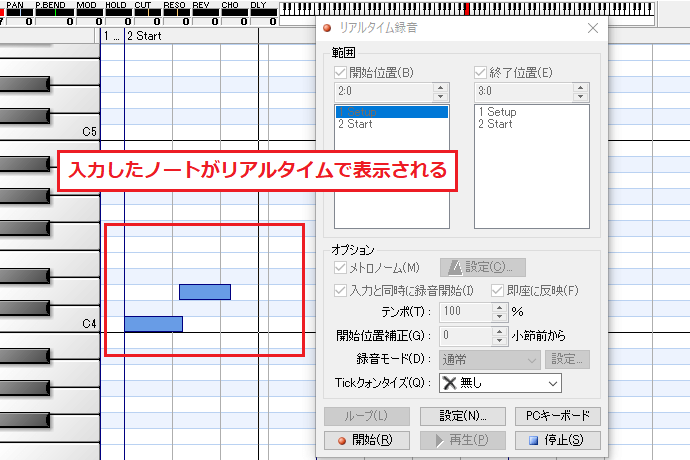Select the lower blue note near C4
The height and width of the screenshot is (460, 690).
tap(153, 324)
